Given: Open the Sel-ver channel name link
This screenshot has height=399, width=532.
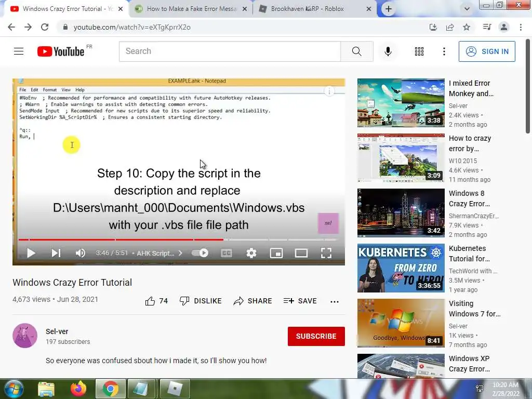Looking at the screenshot, I should click(57, 331).
